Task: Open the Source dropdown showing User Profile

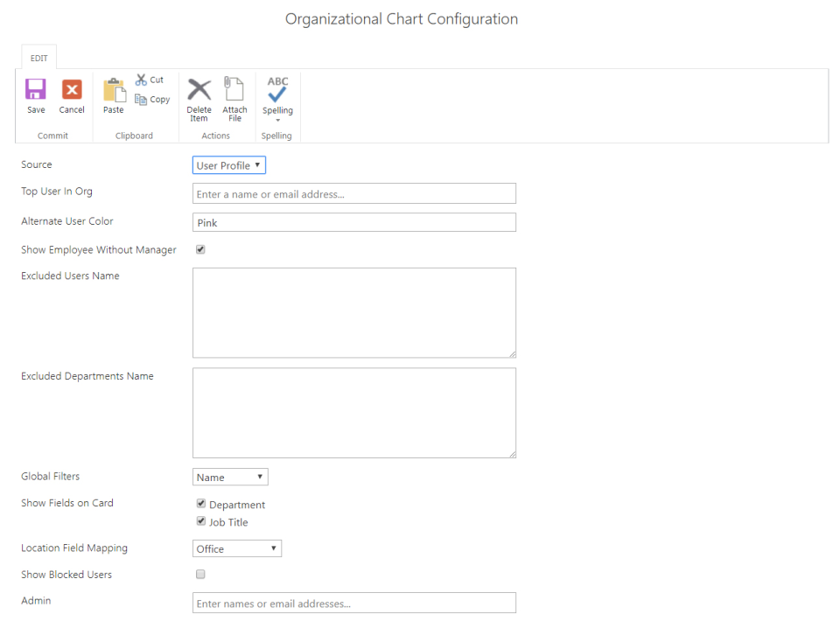Action: [x=228, y=164]
